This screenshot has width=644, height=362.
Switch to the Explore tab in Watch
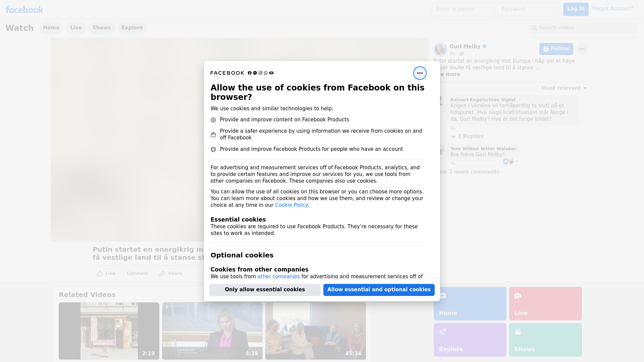point(132,28)
